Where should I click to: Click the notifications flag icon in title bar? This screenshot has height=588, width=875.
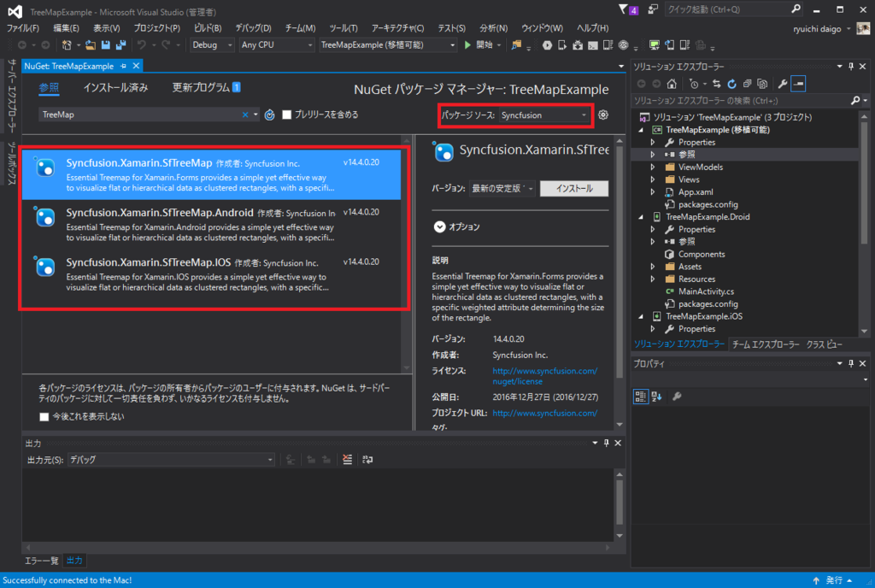click(623, 9)
